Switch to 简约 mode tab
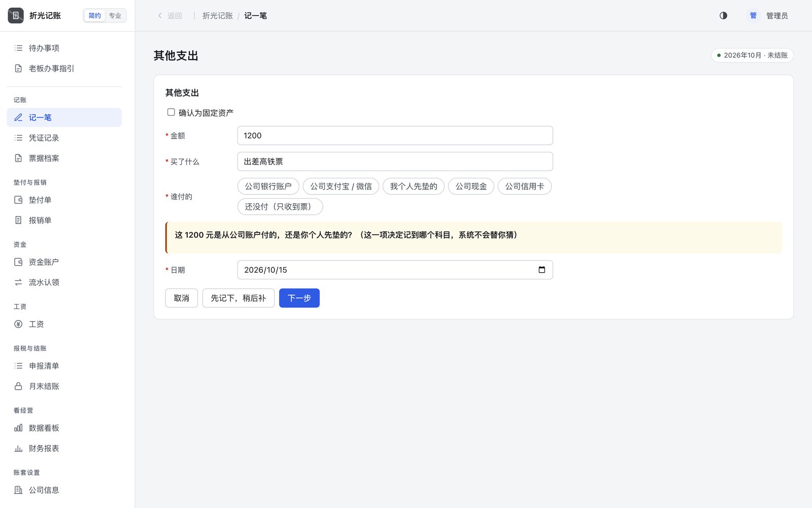 click(94, 16)
